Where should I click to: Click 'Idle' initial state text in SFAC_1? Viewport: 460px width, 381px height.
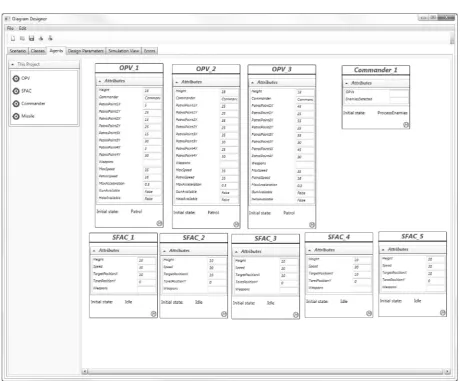(128, 302)
